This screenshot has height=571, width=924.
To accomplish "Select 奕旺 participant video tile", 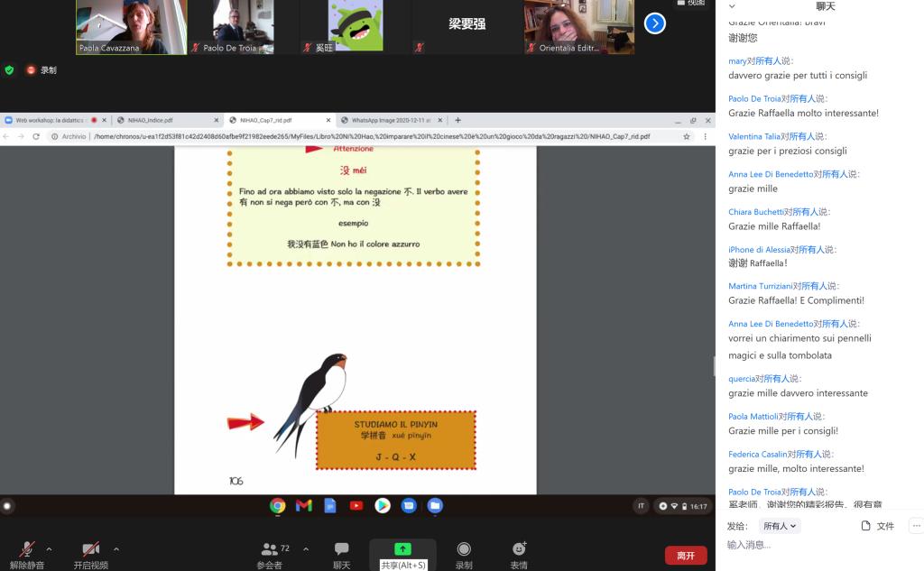I will pos(356,27).
